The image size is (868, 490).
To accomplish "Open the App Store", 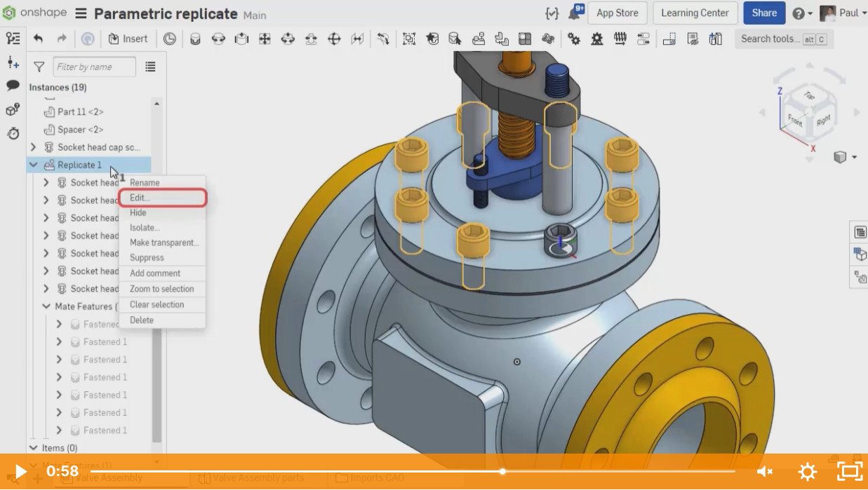I will [x=617, y=13].
